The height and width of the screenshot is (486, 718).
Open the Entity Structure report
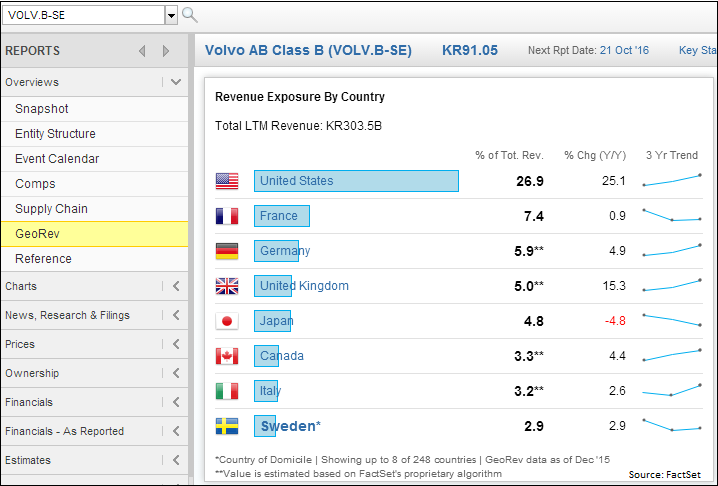55,134
